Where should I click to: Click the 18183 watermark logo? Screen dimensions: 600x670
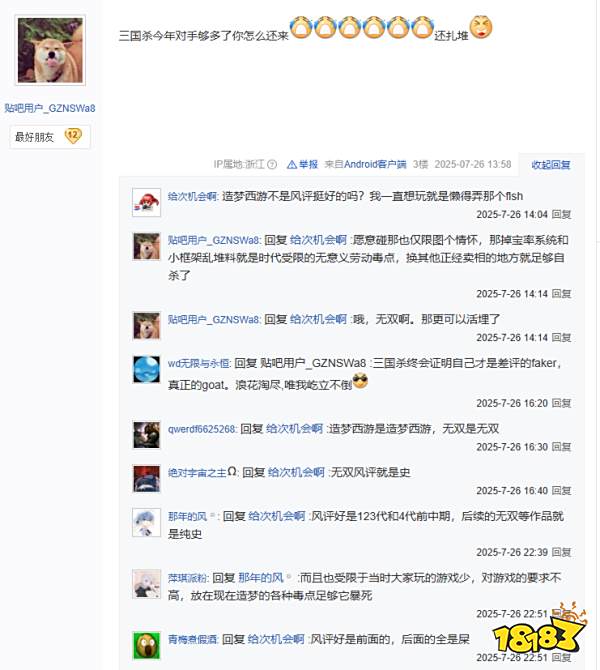539,630
